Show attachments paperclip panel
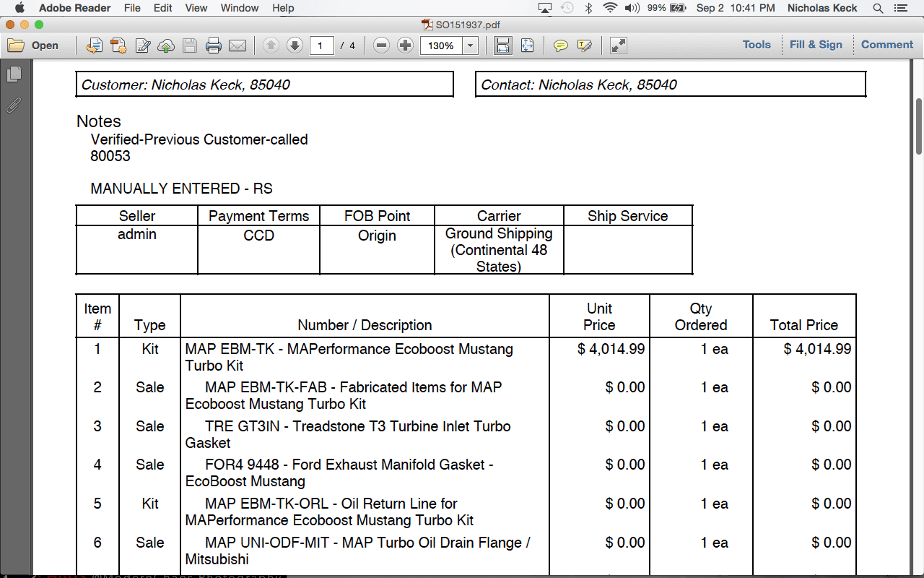This screenshot has height=578, width=924. (x=14, y=105)
